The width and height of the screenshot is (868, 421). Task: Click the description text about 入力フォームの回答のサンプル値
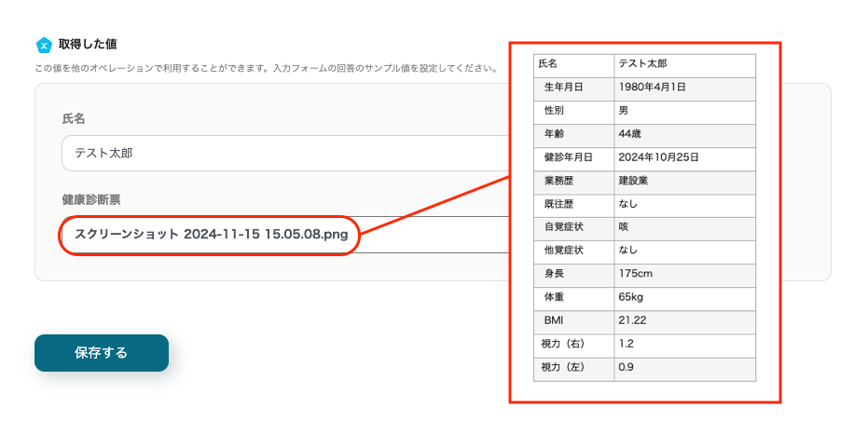[x=266, y=69]
